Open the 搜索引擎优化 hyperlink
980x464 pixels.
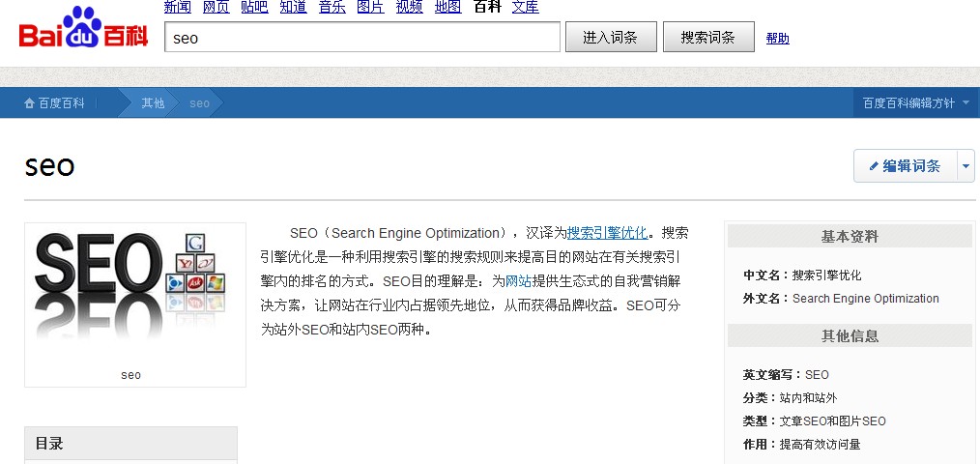[607, 233]
